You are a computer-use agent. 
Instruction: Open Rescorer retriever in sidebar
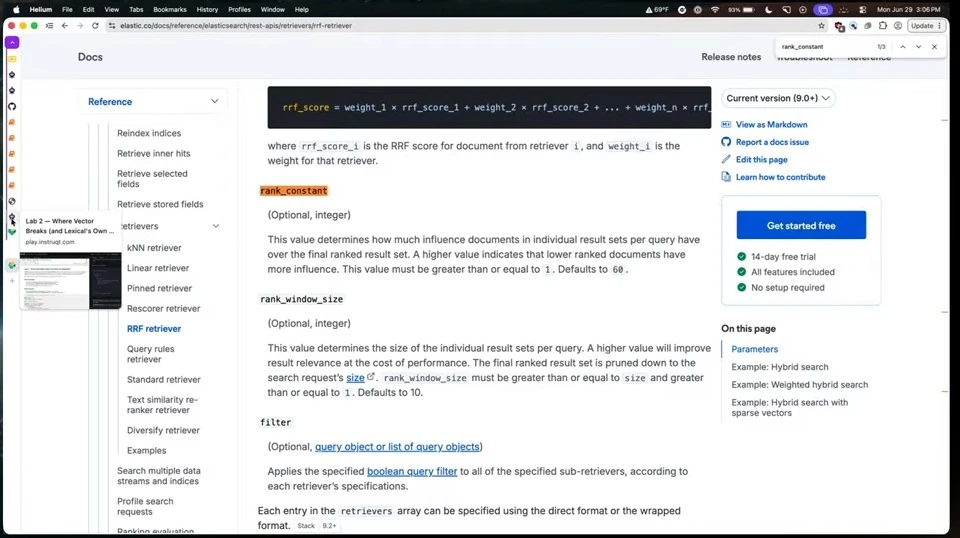tap(163, 308)
